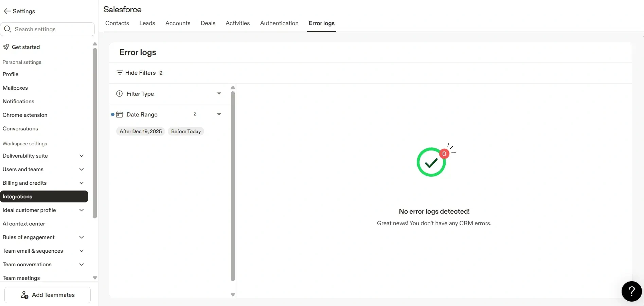Image resolution: width=644 pixels, height=306 pixels.
Task: Switch to the Authentication tab
Action: coord(279,23)
